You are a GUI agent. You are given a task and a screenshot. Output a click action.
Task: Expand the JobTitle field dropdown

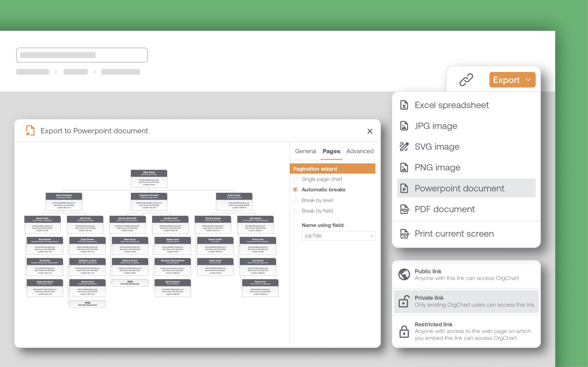[338, 236]
